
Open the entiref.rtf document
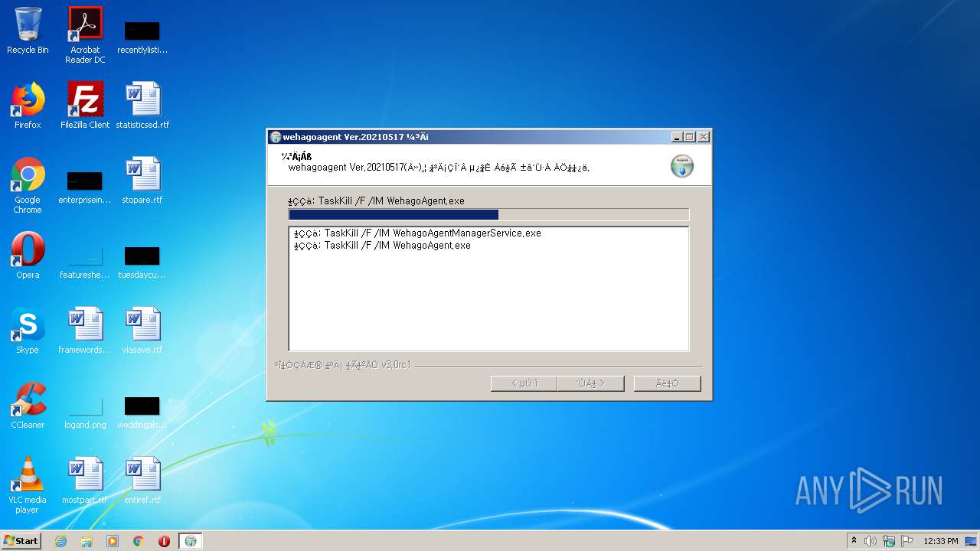coord(142,481)
